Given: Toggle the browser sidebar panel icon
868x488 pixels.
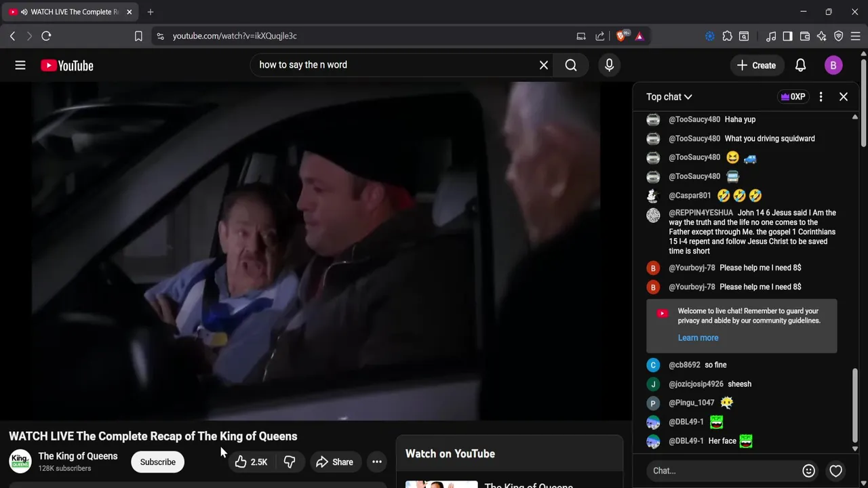Looking at the screenshot, I should click(x=787, y=36).
